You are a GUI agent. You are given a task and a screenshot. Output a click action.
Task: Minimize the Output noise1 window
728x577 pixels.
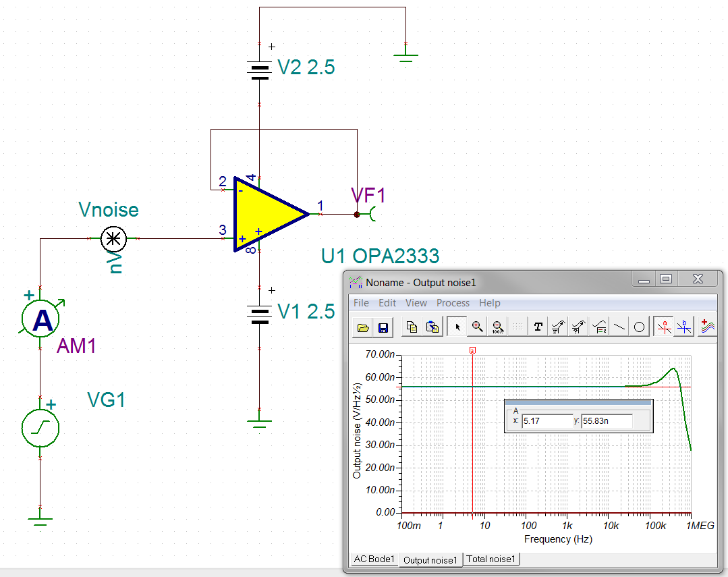644,279
